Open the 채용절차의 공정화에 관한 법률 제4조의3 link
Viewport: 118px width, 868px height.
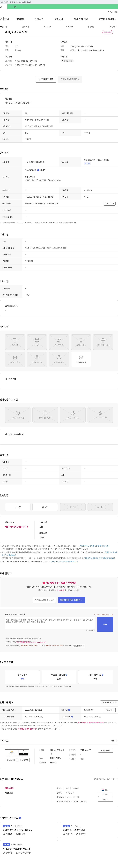pos(94,546)
